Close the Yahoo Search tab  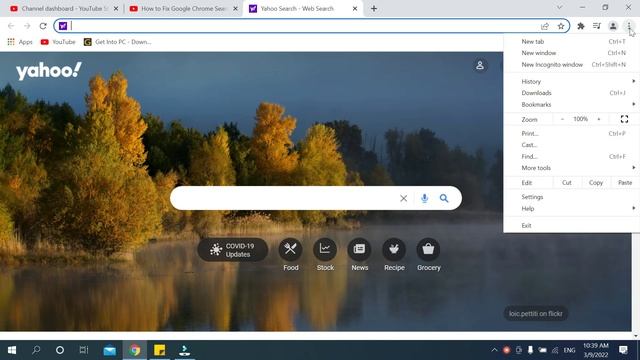click(x=355, y=9)
